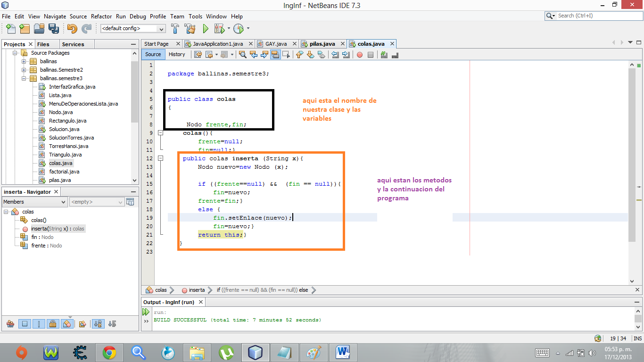Switch to the pilas.java tab
Viewport: 644px width, 362px height.
click(x=322, y=43)
